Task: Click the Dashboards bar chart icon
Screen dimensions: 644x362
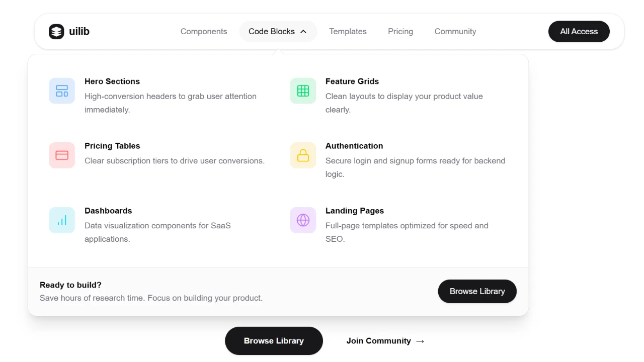Action: coord(61,220)
